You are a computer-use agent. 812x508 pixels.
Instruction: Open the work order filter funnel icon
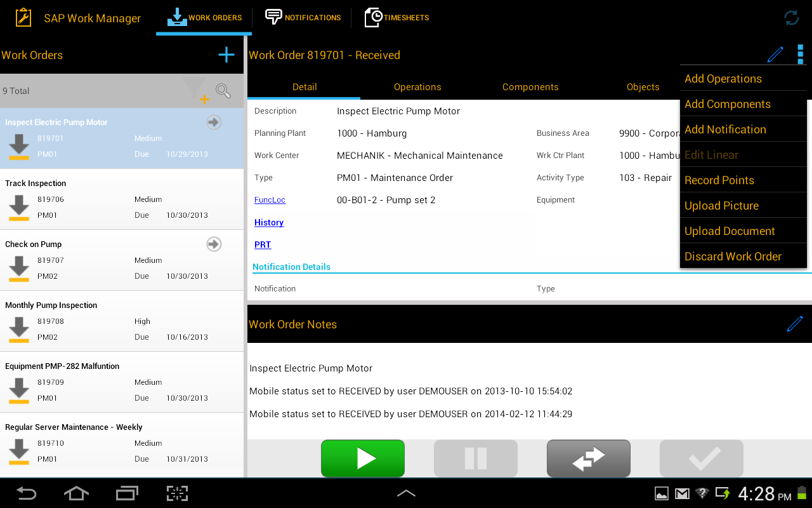click(195, 90)
